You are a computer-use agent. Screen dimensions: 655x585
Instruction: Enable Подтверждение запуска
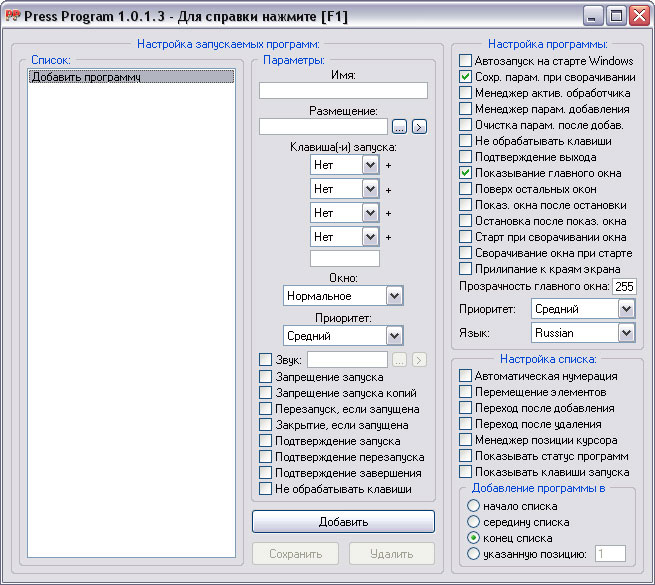coord(265,440)
